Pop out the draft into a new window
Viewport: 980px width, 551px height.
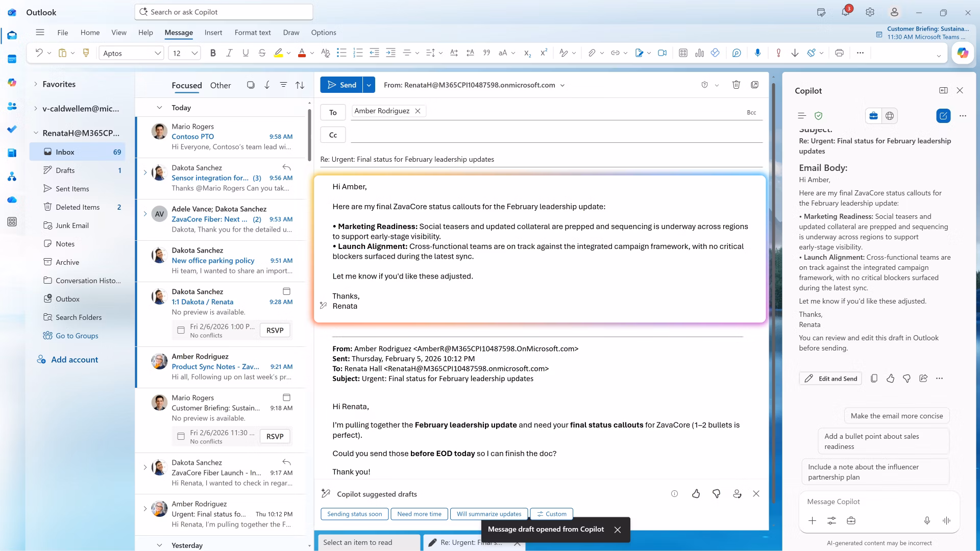tap(754, 85)
